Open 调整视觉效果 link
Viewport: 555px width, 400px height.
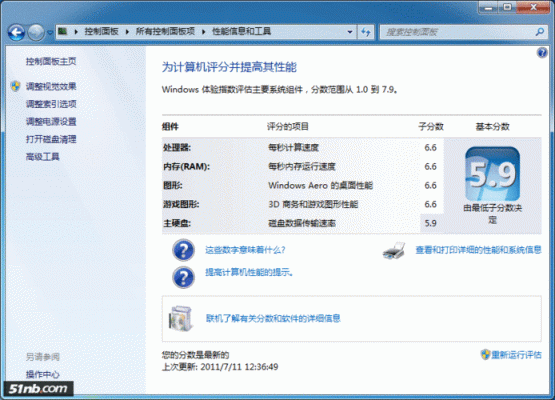coord(51,86)
